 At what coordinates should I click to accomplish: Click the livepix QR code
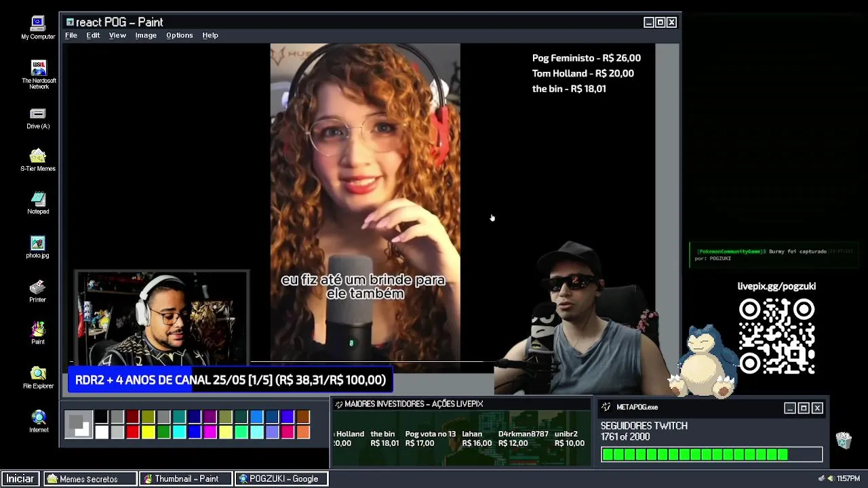click(776, 336)
